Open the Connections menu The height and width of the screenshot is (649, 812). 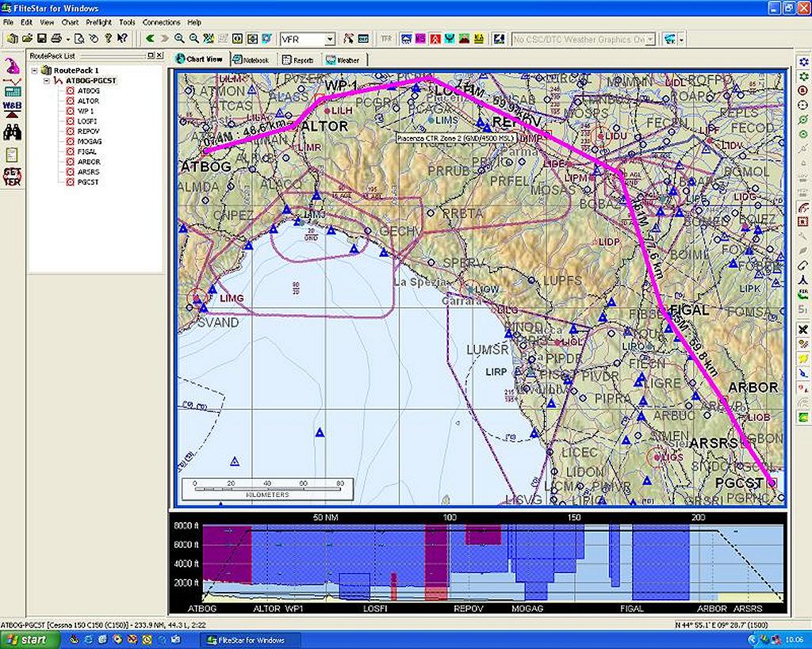pos(162,23)
